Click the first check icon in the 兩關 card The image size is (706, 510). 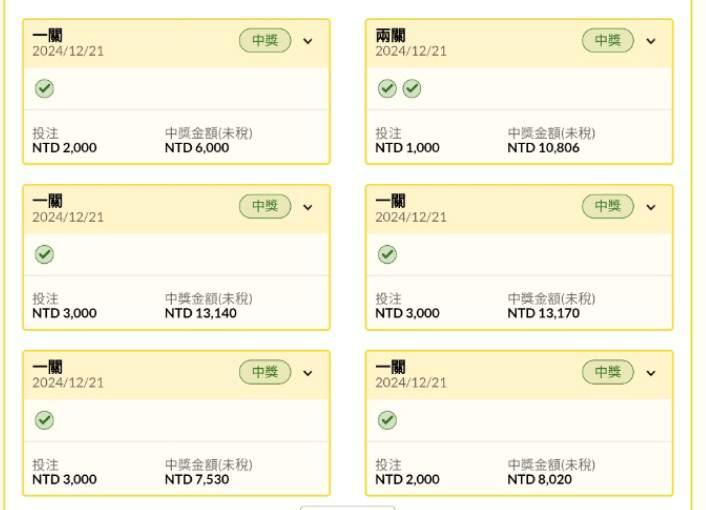click(x=387, y=89)
